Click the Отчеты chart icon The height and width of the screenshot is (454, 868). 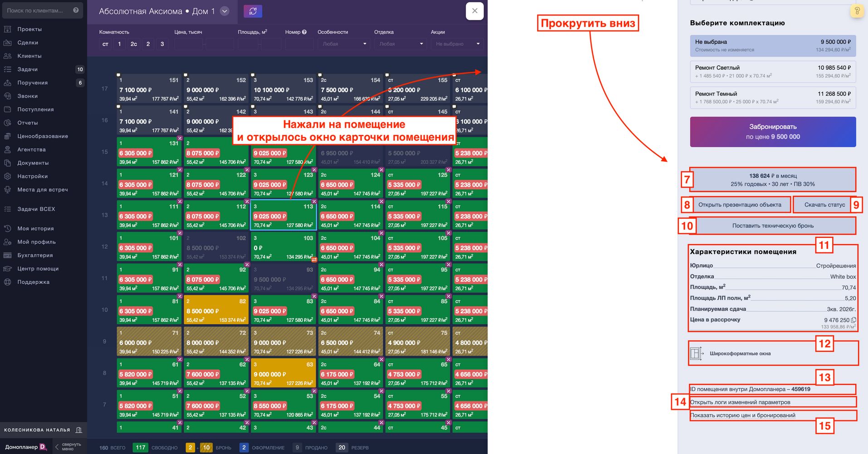(7, 123)
